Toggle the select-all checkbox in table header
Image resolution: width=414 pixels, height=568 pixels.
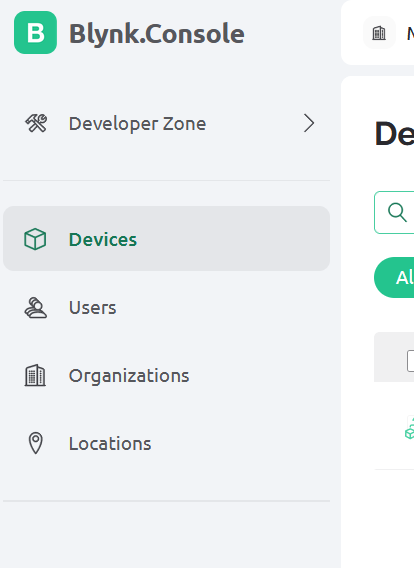[410, 361]
